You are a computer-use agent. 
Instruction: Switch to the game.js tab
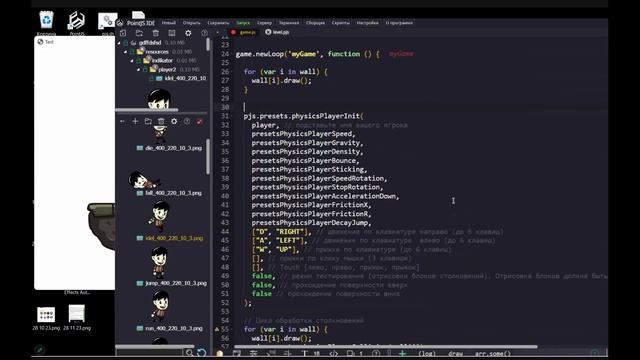pos(247,32)
